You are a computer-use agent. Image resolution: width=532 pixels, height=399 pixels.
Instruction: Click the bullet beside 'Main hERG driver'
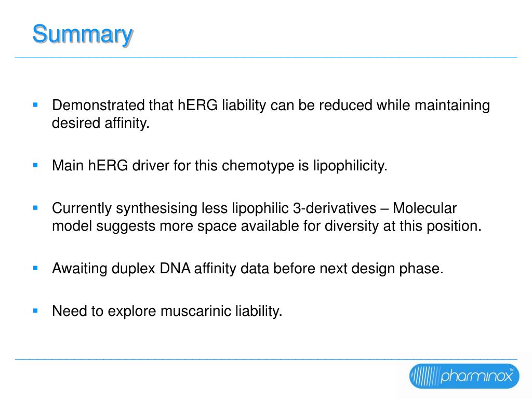[x=35, y=165]
